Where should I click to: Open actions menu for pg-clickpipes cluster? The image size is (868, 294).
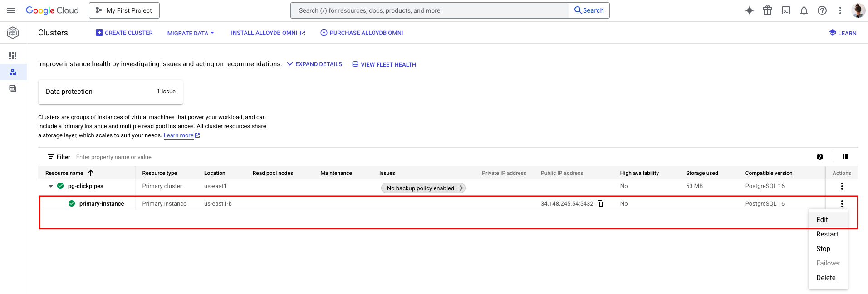(x=842, y=186)
